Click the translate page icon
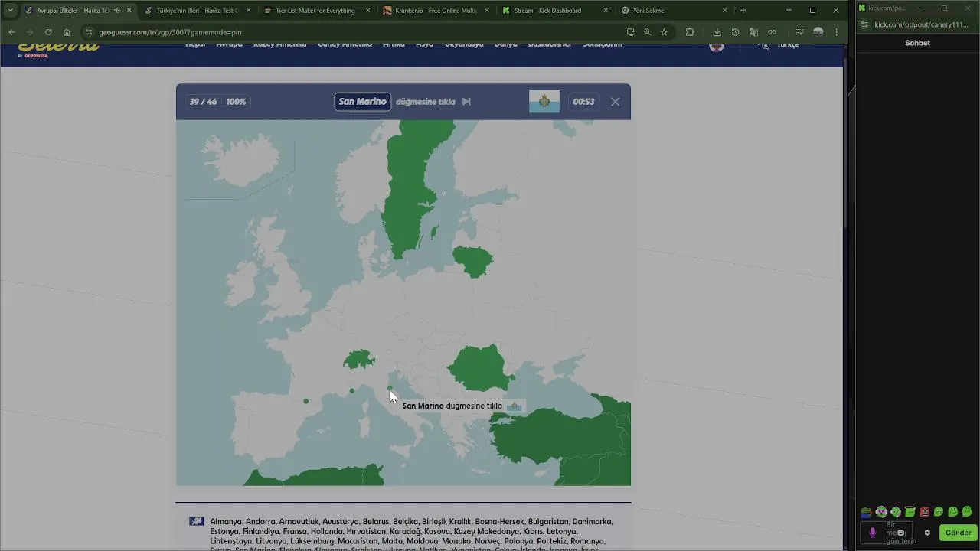 [x=753, y=32]
